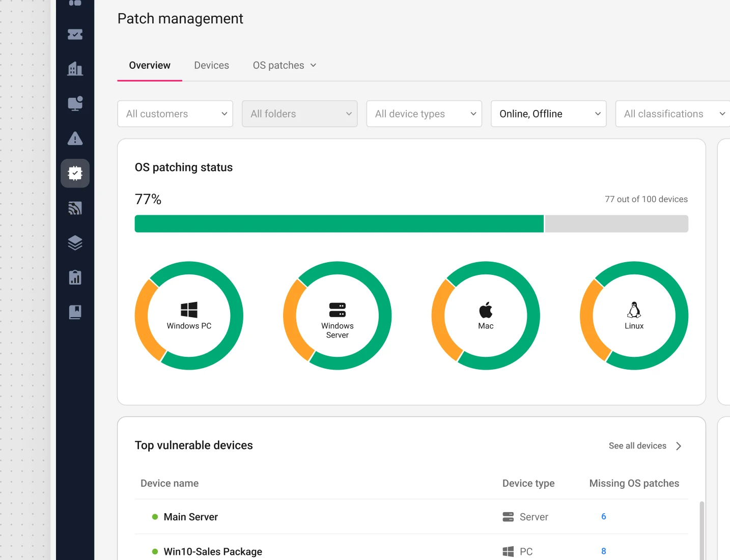The height and width of the screenshot is (560, 730).
Task: Open the alerts warning triangle icon
Action: (x=75, y=138)
